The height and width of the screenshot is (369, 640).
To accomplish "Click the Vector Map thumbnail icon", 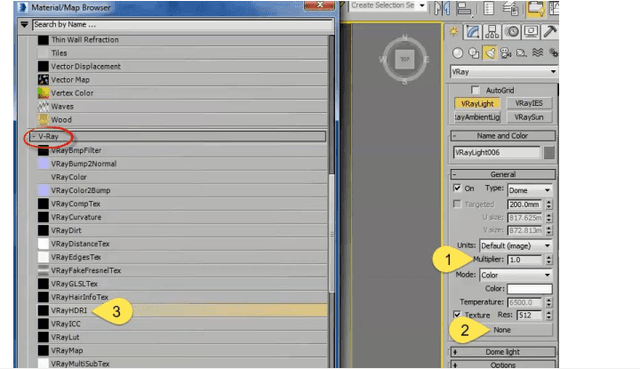I will [43, 80].
